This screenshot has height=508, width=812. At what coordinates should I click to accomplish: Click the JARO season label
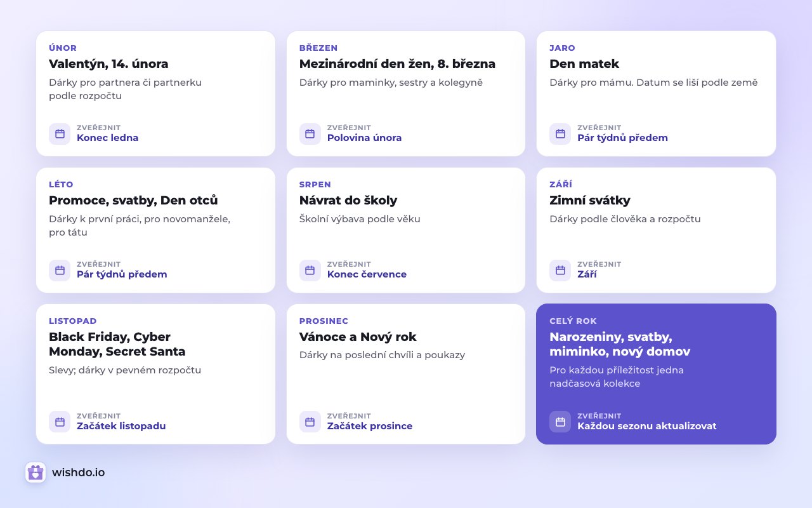click(562, 48)
